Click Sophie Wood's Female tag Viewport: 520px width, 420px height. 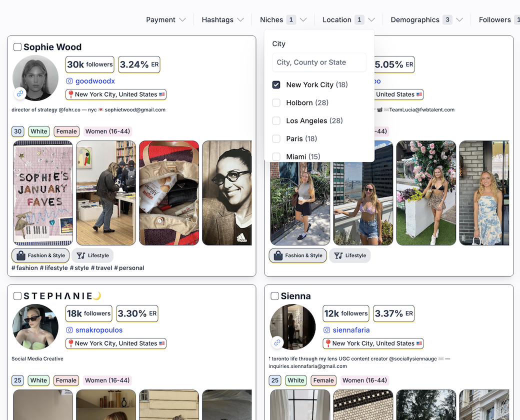click(x=66, y=131)
